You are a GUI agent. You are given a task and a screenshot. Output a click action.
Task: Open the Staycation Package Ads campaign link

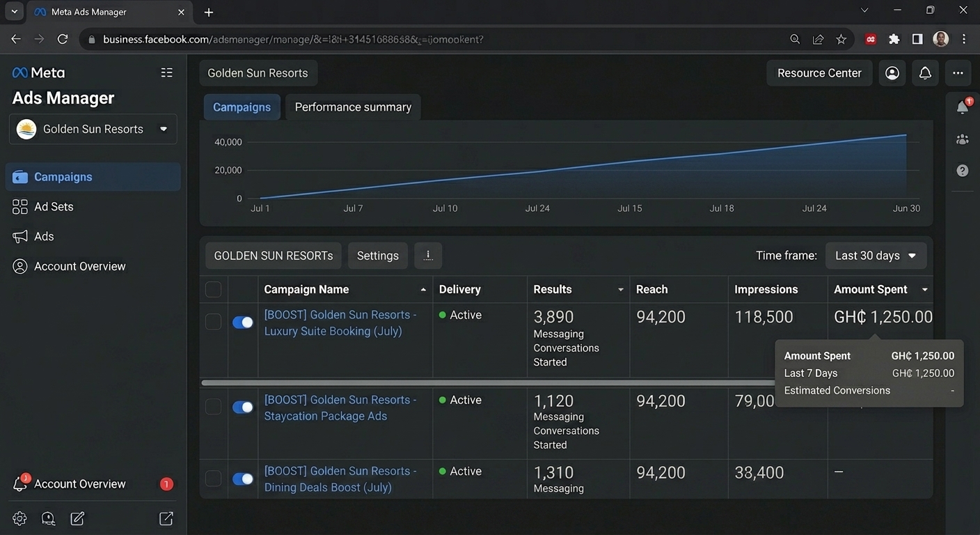(x=340, y=408)
